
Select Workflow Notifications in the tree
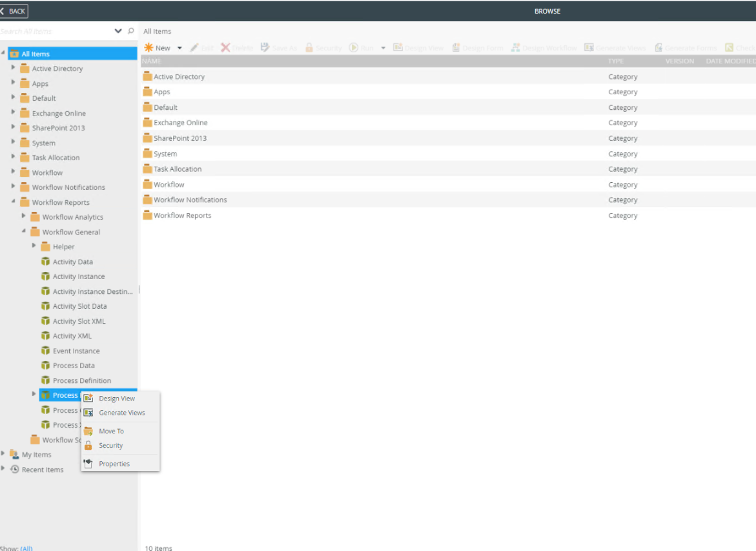click(x=68, y=187)
